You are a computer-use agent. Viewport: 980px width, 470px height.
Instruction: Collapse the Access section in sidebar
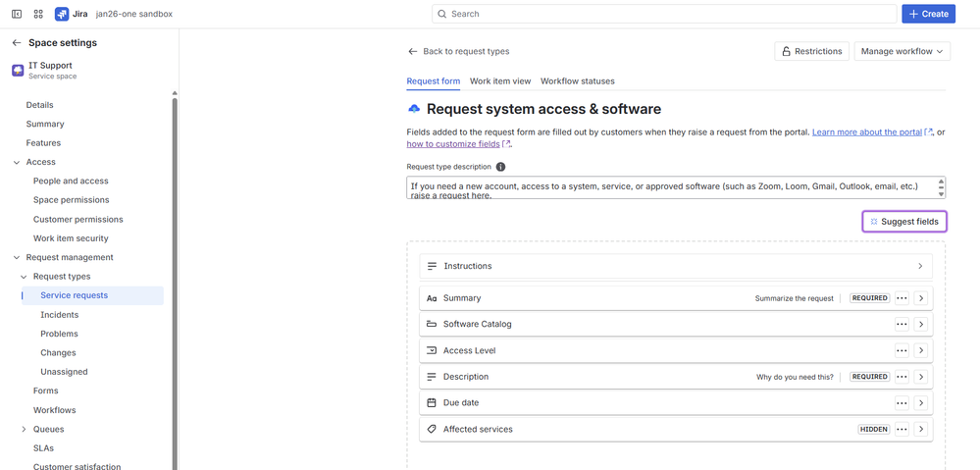[17, 162]
